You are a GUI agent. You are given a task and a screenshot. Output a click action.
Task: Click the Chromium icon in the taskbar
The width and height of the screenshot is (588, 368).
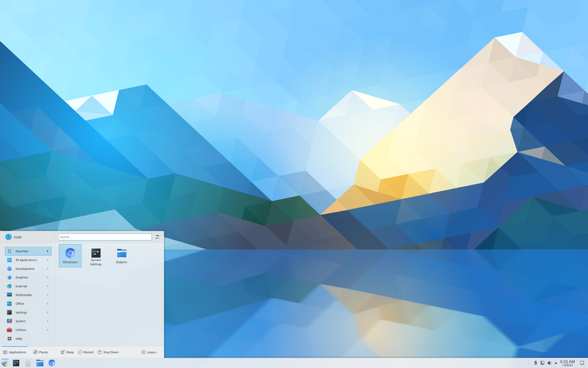(52, 363)
